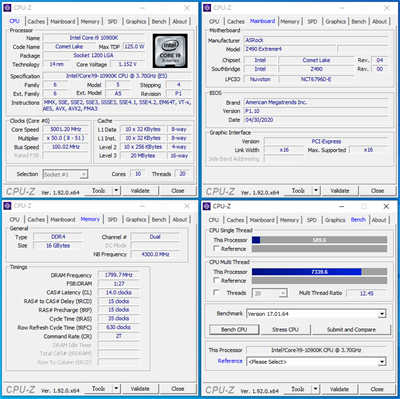The image size is (400, 399).
Task: Select the CPU tab in the Memory window
Action: click(x=14, y=220)
